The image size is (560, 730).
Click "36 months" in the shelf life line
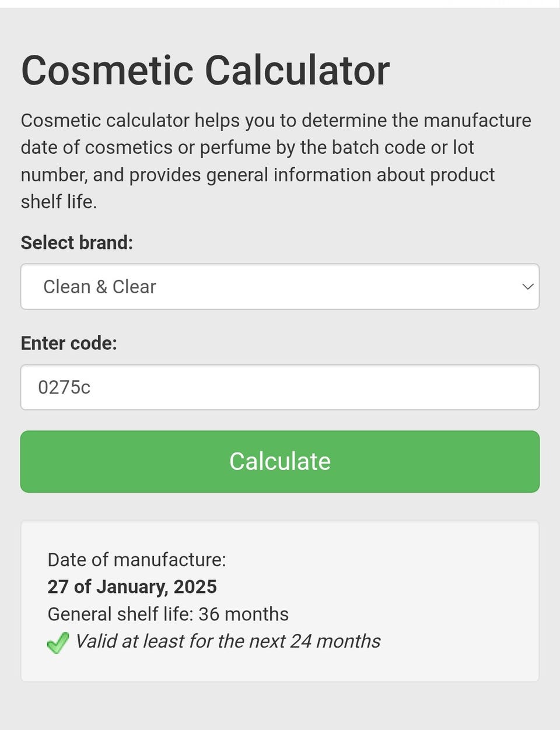(x=243, y=614)
